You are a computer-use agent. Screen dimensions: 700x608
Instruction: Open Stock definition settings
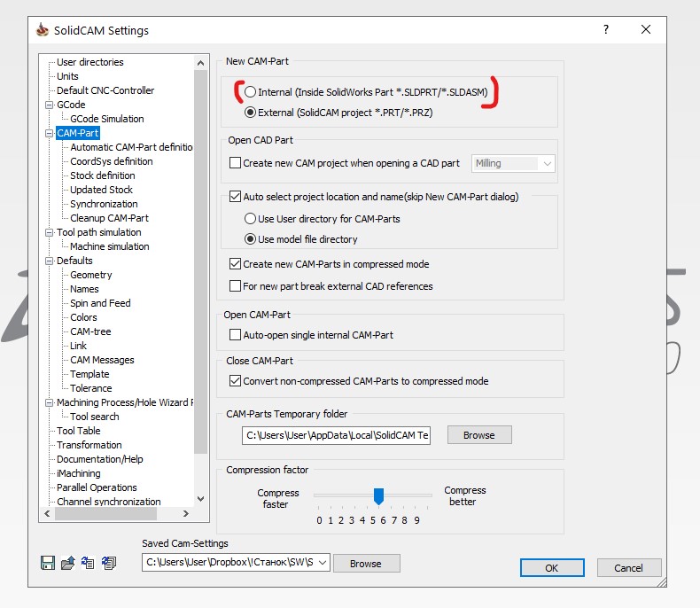pos(103,175)
